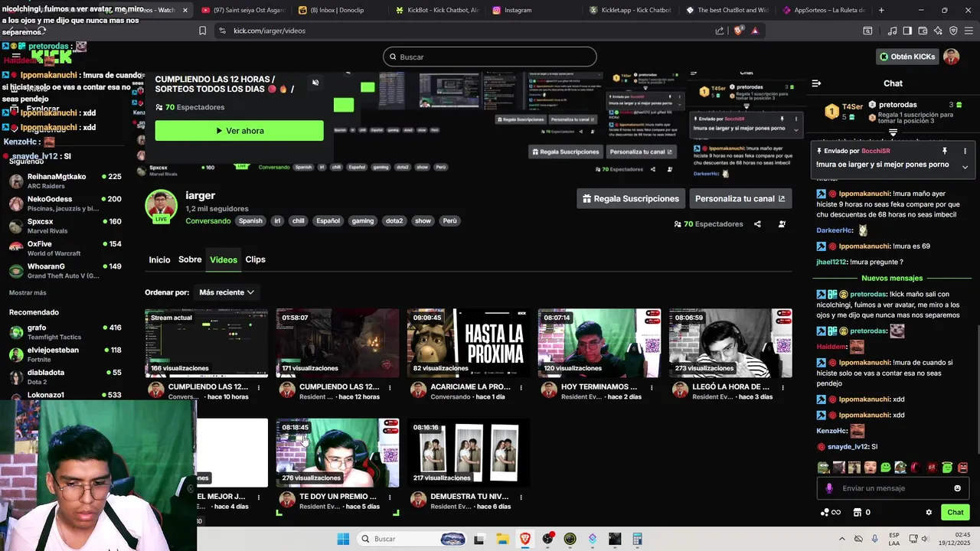
Task: Open options for LLEGÓ LA HORA DE video
Action: (x=782, y=387)
